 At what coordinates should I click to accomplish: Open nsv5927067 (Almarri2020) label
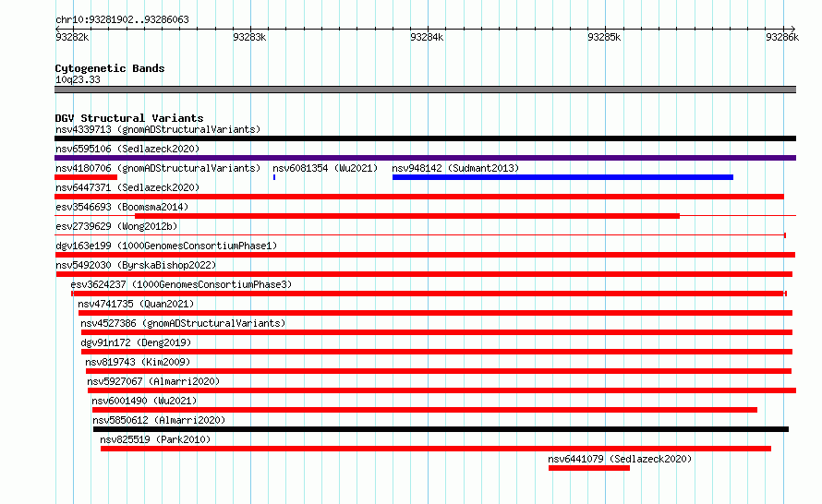coord(153,381)
